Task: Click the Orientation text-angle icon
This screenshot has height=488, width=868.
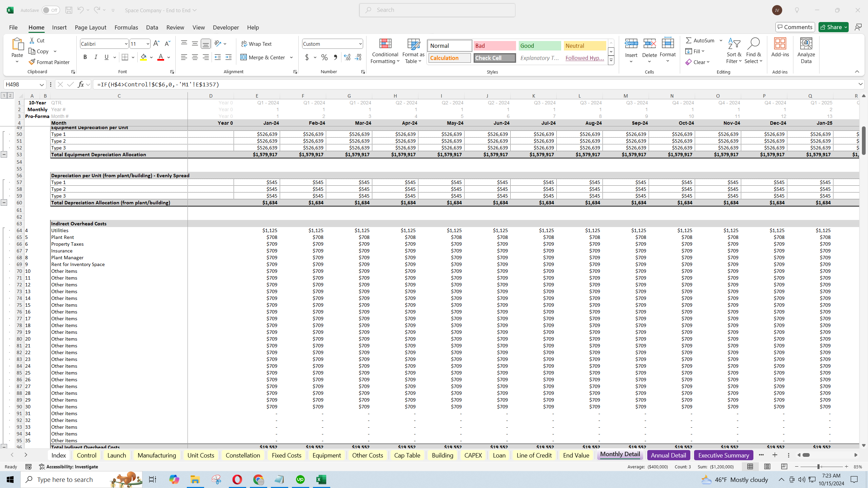Action: 218,44
